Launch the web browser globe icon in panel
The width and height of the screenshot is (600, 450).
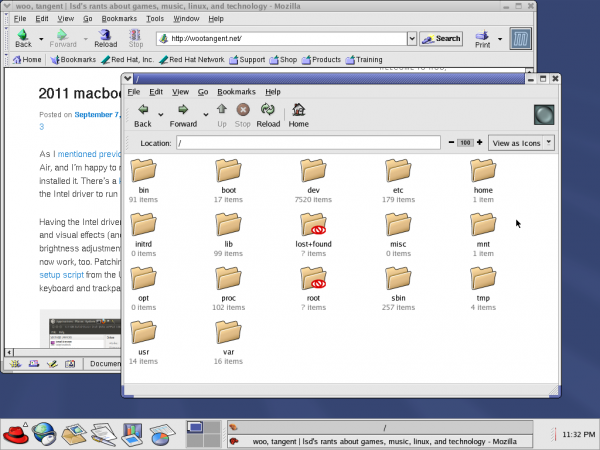coord(45,434)
